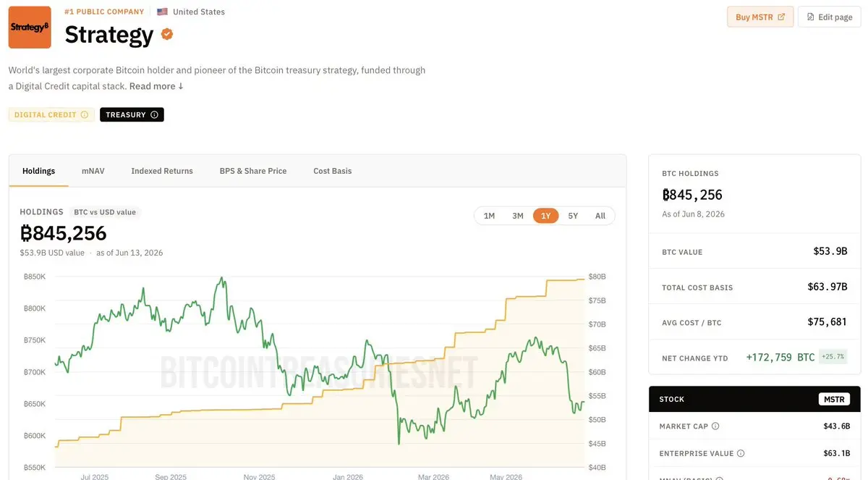Click the as of Jun 13, 2026 text
The height and width of the screenshot is (480, 868).
tap(129, 253)
